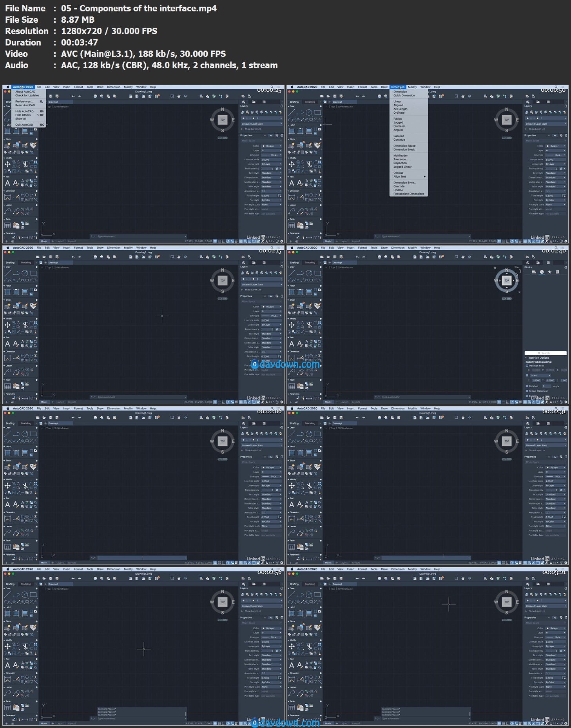Switch to the Modeling tab in the 00:01:15 frame
The height and width of the screenshot is (728, 571).
click(26, 263)
